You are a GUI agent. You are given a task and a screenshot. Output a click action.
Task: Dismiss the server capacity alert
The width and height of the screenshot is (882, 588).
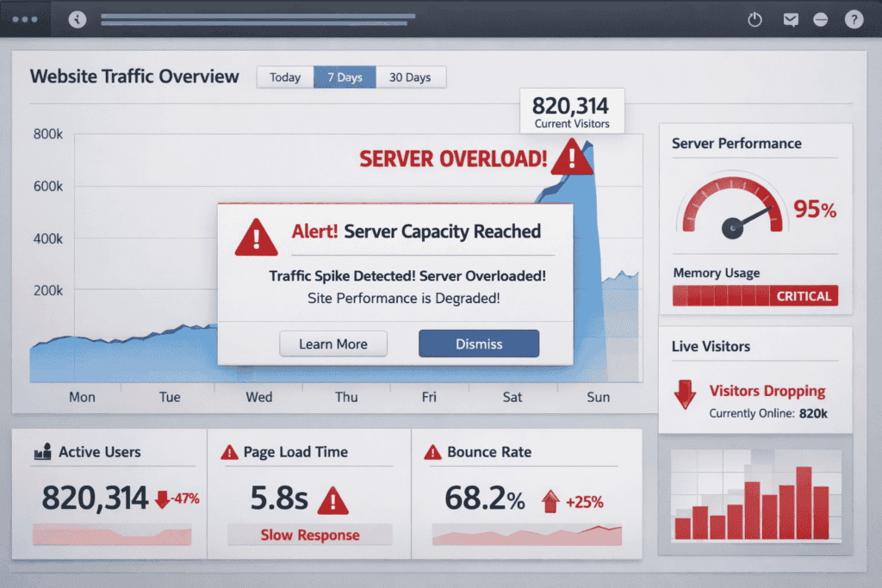click(479, 344)
